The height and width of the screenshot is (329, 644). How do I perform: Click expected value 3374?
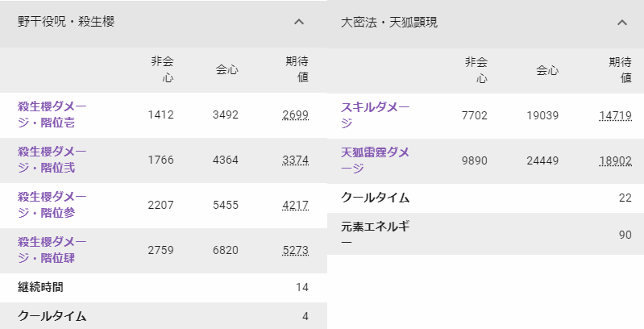[296, 160]
